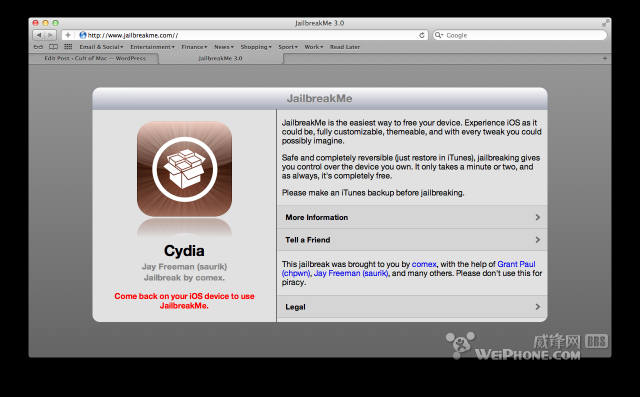Zoom the window with green button
The height and width of the screenshot is (397, 640).
tap(56, 23)
